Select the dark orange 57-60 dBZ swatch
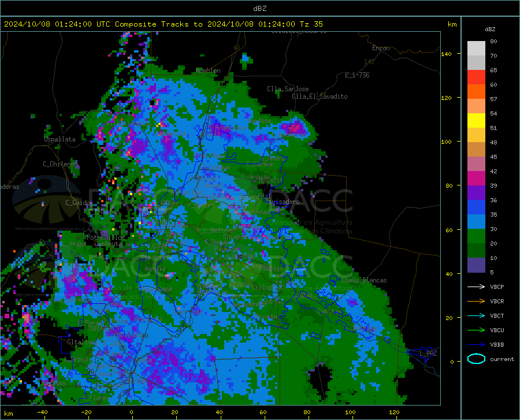Image resolution: width=520 pixels, height=420 pixels. pyautogui.click(x=476, y=91)
